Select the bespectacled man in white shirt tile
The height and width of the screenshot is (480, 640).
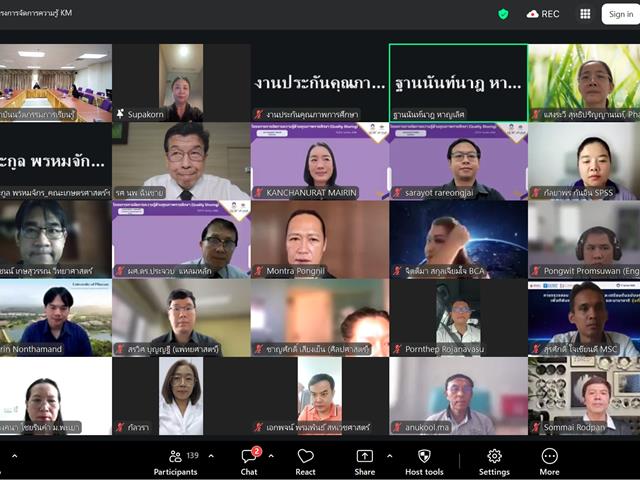[181, 161]
